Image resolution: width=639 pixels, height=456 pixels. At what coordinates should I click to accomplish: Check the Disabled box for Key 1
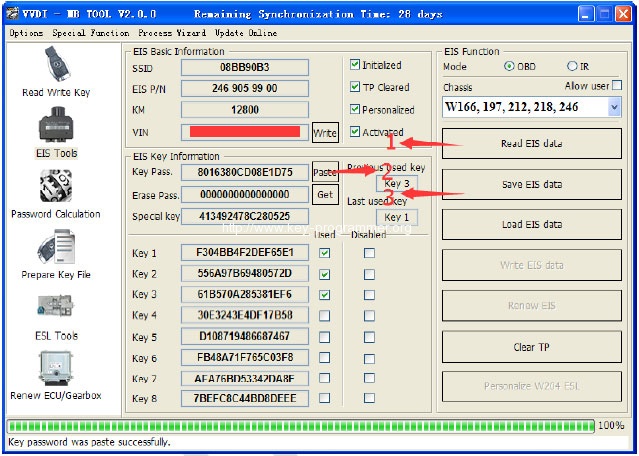(x=369, y=253)
